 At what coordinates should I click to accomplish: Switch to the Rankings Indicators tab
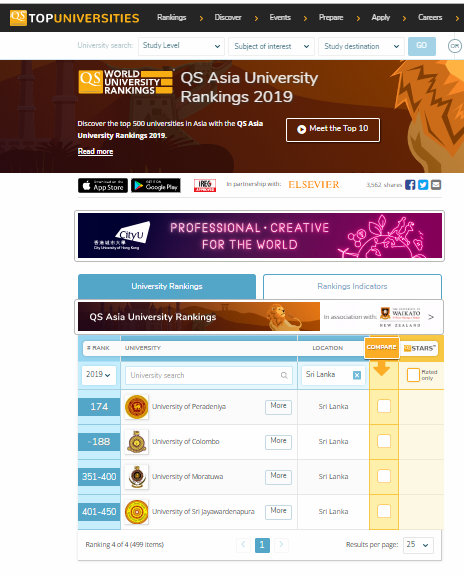352,287
